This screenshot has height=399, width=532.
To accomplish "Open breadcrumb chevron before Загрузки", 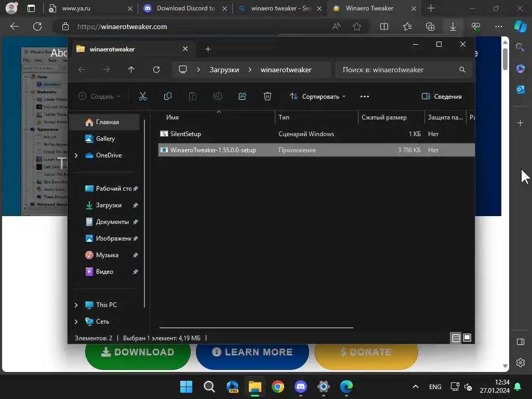I will (x=198, y=70).
